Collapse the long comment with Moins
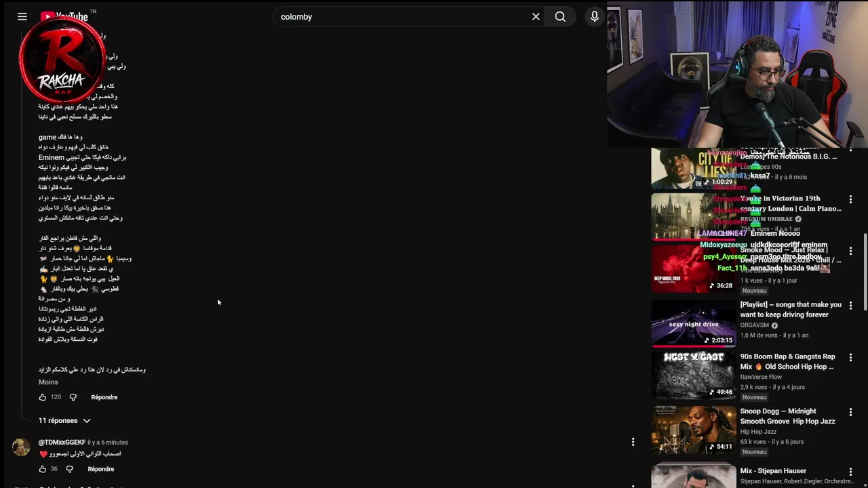The width and height of the screenshot is (868, 488). click(48, 382)
